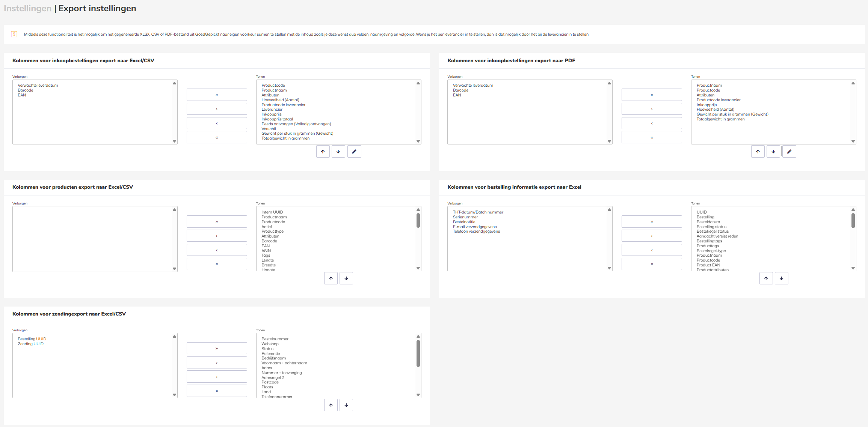Move item down in PDF inkoopbestellingen Tonen list
Screen dimensions: 868x427
click(x=773, y=152)
